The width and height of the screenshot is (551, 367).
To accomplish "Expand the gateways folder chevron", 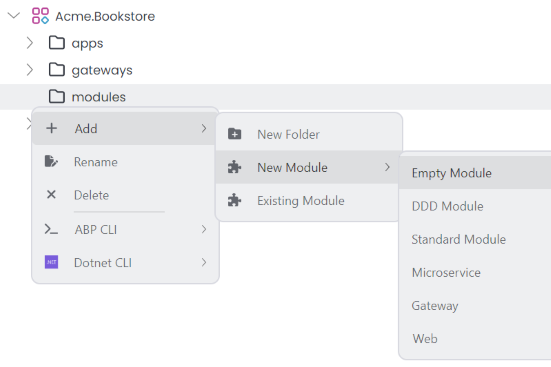I will click(x=30, y=70).
